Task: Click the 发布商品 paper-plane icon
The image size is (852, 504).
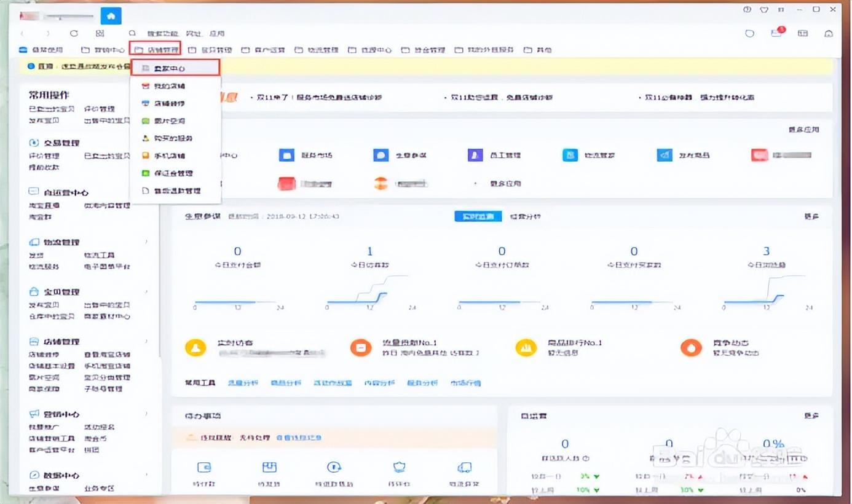Action: [664, 155]
